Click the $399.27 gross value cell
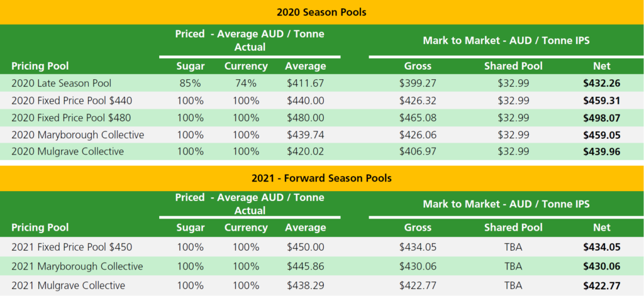The image size is (644, 296). [x=418, y=84]
